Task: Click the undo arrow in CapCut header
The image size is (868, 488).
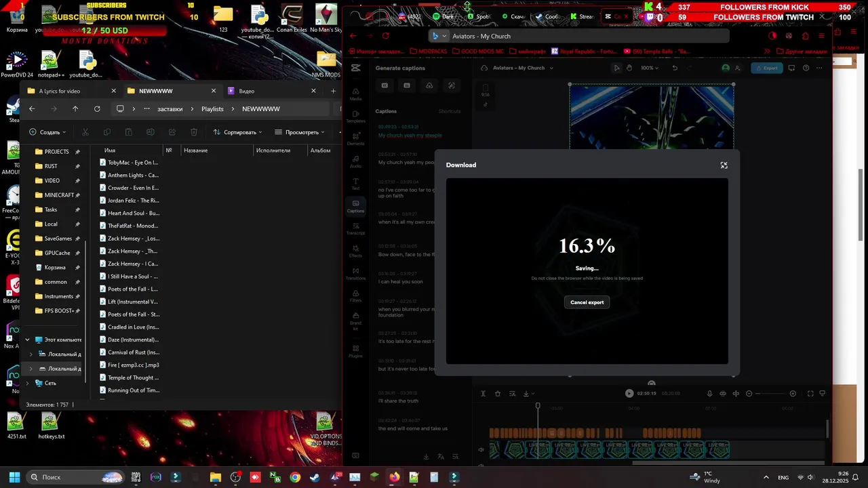Action: click(675, 68)
